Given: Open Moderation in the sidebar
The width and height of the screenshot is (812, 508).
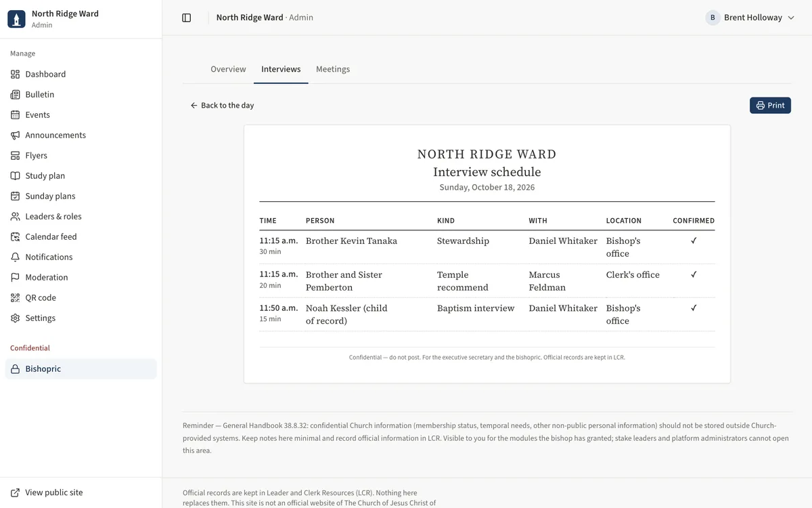Looking at the screenshot, I should 81,278.
